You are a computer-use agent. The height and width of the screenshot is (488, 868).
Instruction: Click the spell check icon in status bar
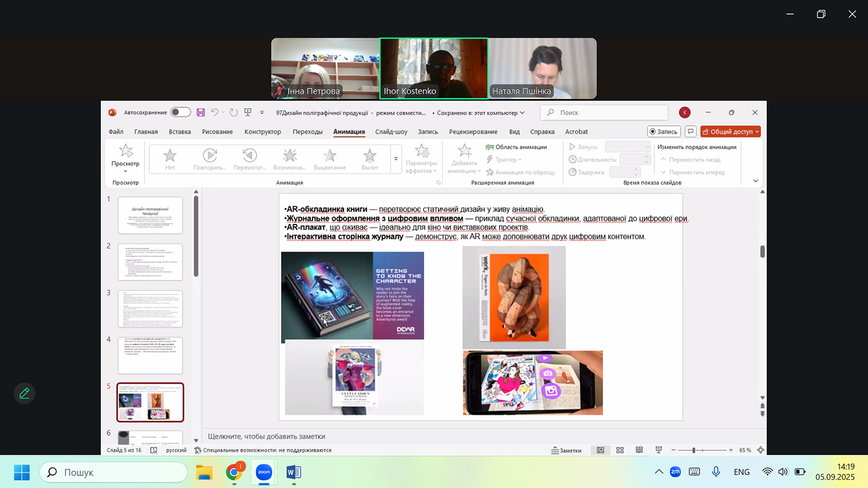[154, 450]
